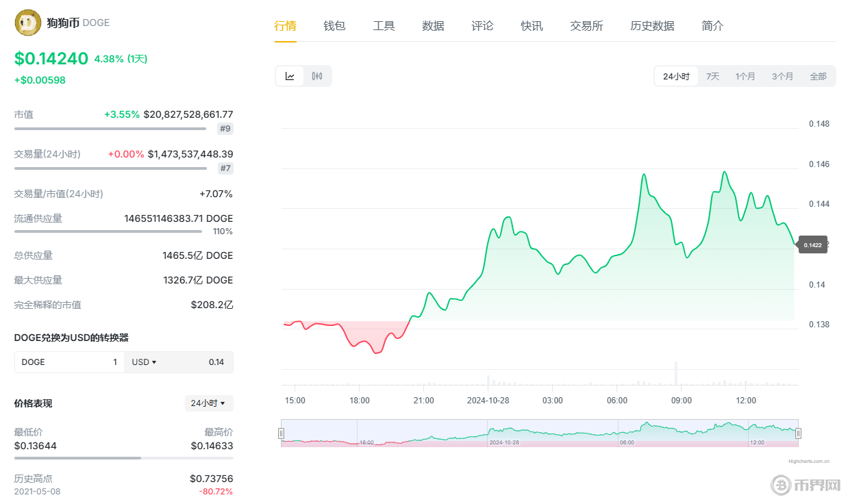
Task: Click the #7 volume rank badge
Action: [x=225, y=168]
